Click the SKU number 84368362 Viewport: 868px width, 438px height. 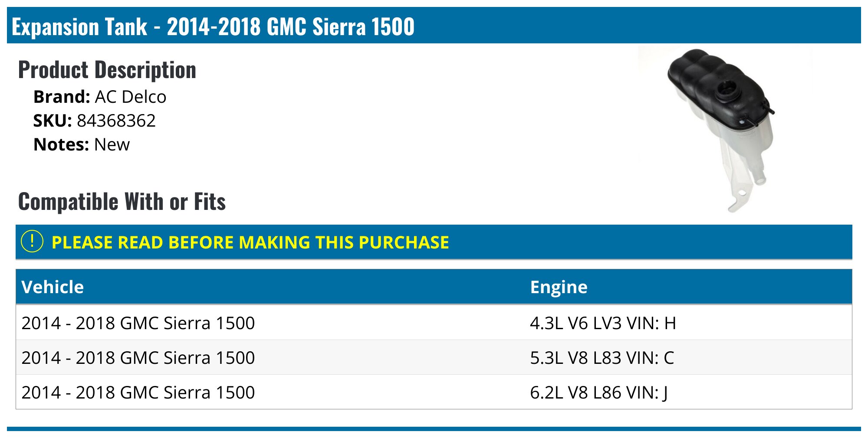[116, 121]
